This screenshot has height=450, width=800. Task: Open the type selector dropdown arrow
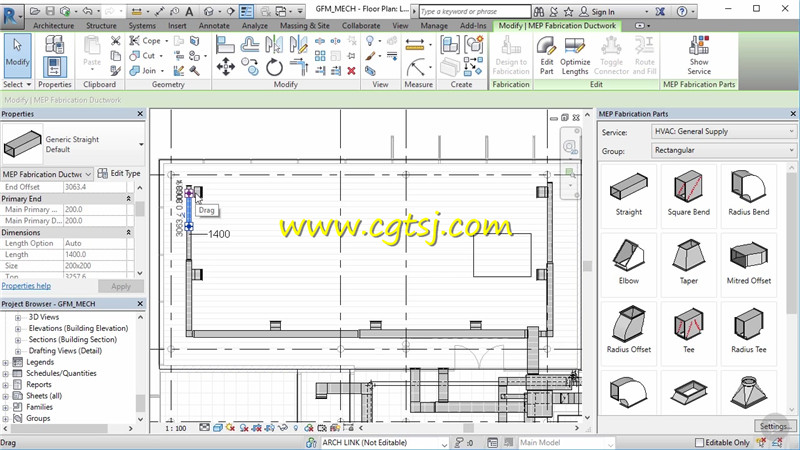coord(141,144)
